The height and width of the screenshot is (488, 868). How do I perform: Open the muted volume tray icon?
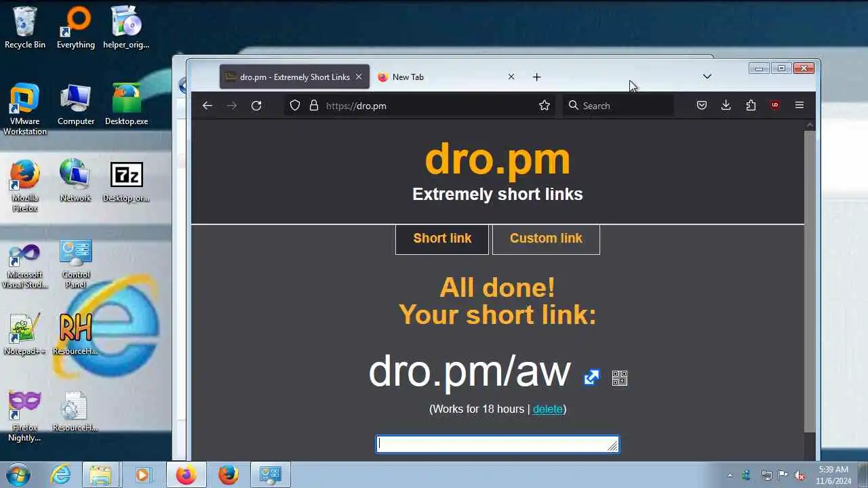click(800, 475)
